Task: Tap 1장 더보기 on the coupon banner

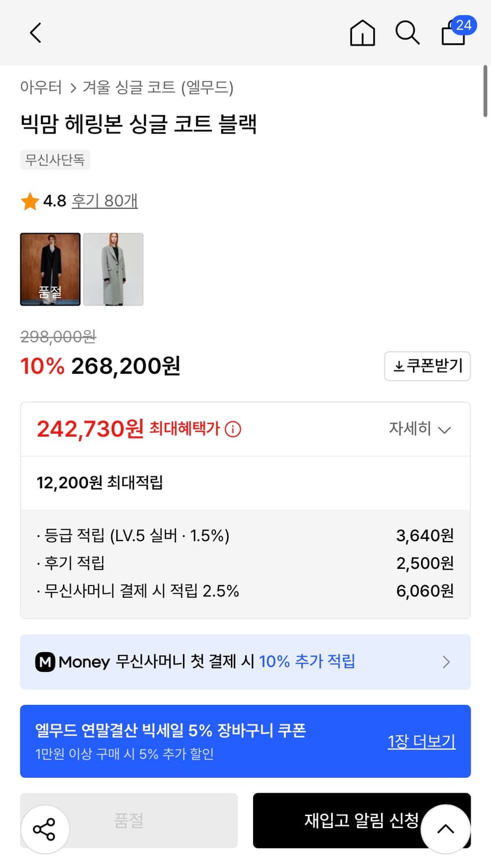Action: pos(422,741)
